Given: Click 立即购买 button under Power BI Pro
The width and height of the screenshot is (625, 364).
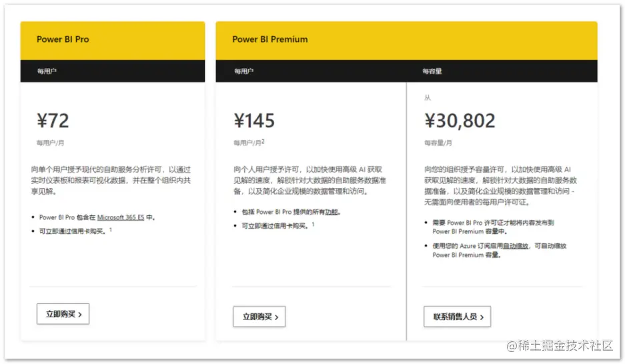Looking at the screenshot, I should [x=63, y=314].
